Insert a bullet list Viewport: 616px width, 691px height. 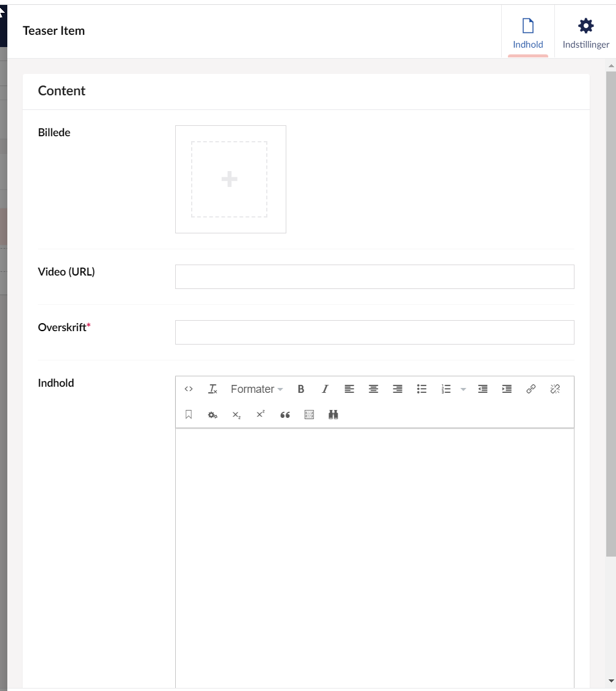click(421, 389)
